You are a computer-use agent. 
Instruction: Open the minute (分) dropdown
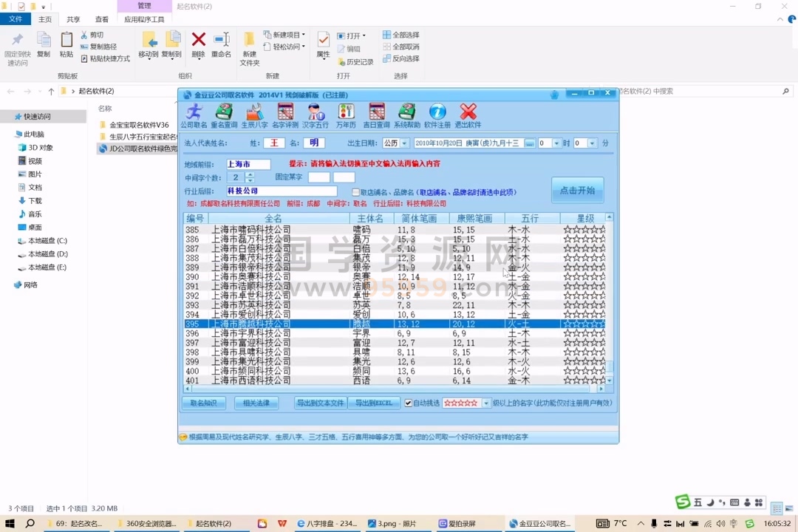[592, 143]
